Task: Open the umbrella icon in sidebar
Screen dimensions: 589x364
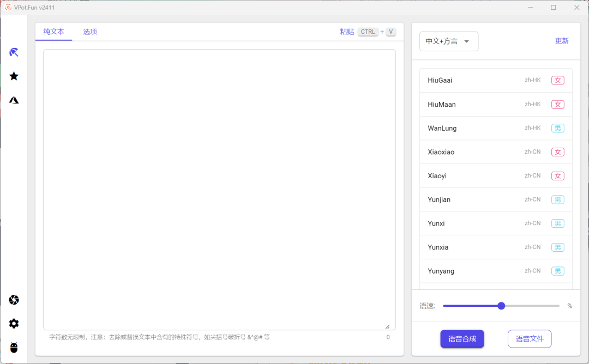Action: [x=14, y=52]
